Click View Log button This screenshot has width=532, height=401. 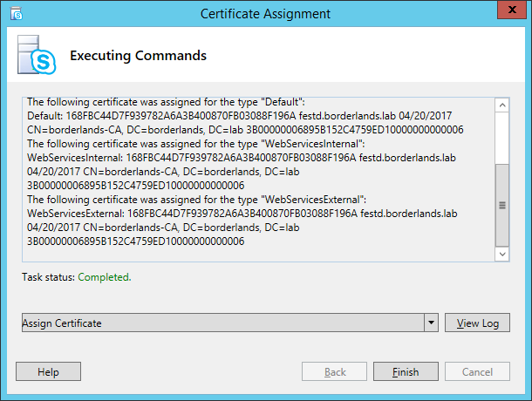477,323
